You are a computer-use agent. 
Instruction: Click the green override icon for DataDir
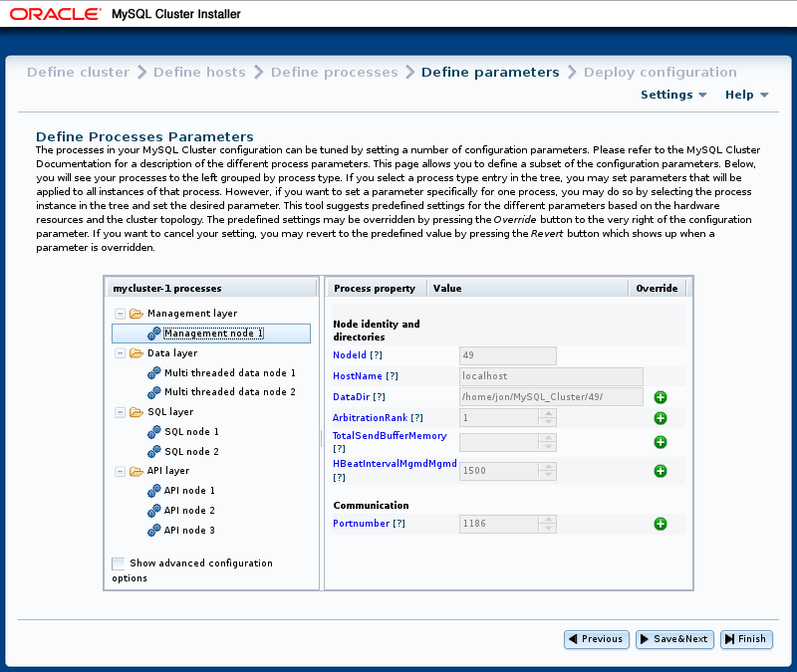[661, 397]
